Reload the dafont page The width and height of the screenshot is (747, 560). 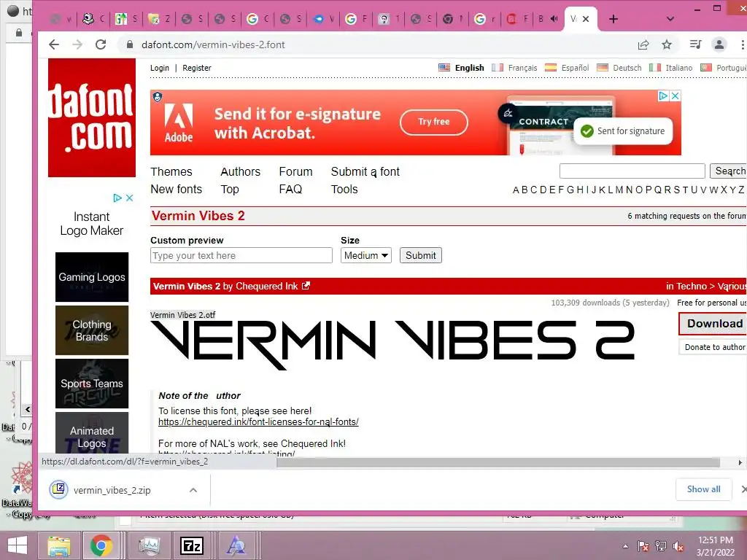point(101,44)
